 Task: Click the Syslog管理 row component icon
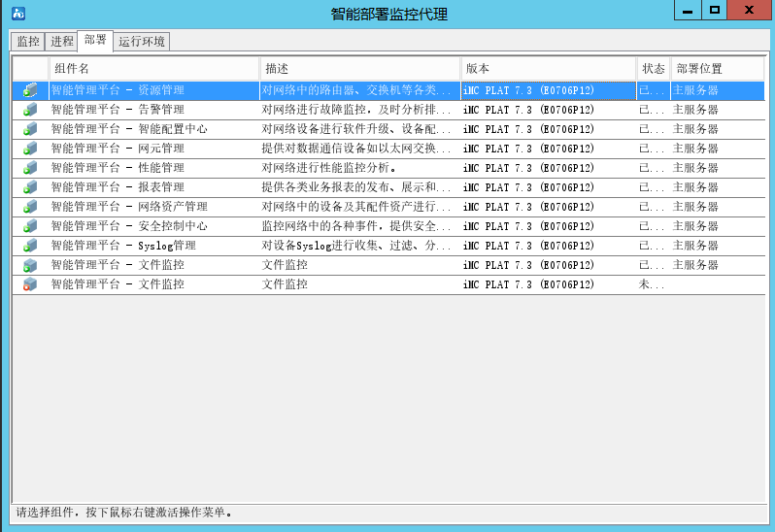[30, 246]
